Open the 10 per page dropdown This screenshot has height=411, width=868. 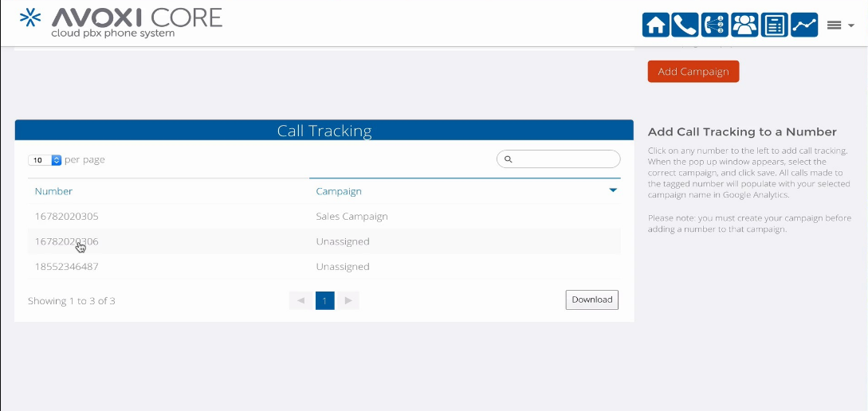(45, 160)
